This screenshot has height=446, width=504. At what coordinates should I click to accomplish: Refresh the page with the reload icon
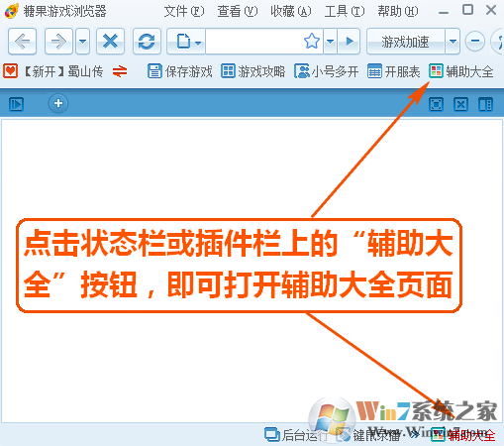coord(147,42)
